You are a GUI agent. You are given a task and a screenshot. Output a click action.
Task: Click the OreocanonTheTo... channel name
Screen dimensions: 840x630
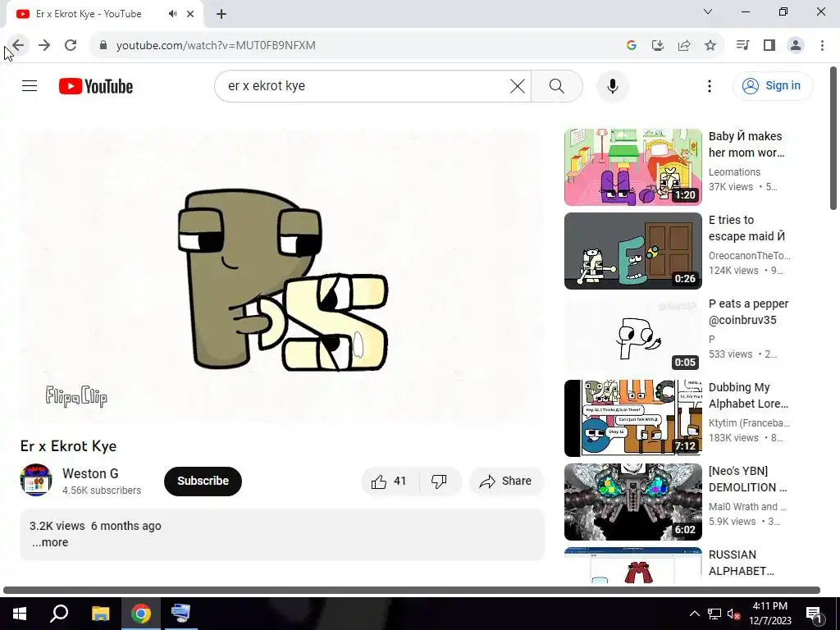pyautogui.click(x=750, y=256)
